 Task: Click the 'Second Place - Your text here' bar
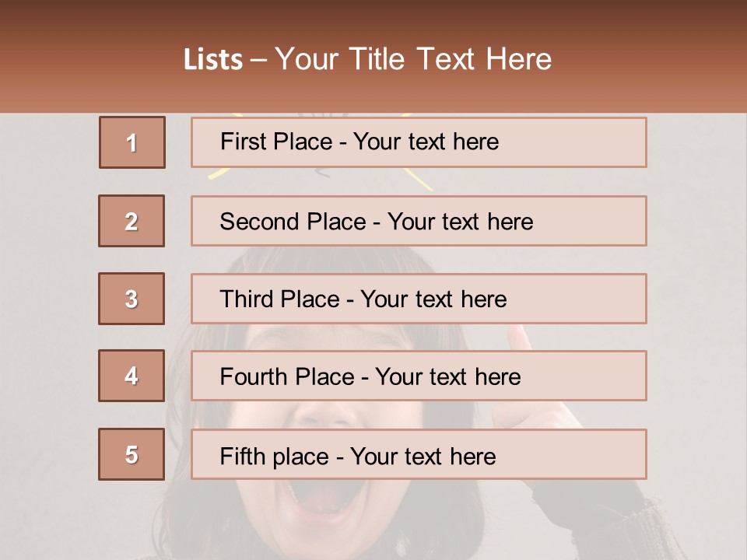pyautogui.click(x=419, y=221)
